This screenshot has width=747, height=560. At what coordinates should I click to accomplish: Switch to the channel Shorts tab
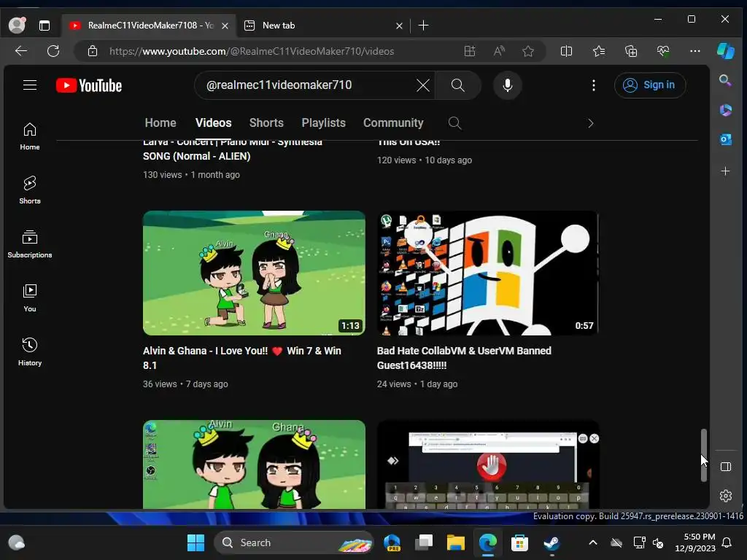[266, 122]
